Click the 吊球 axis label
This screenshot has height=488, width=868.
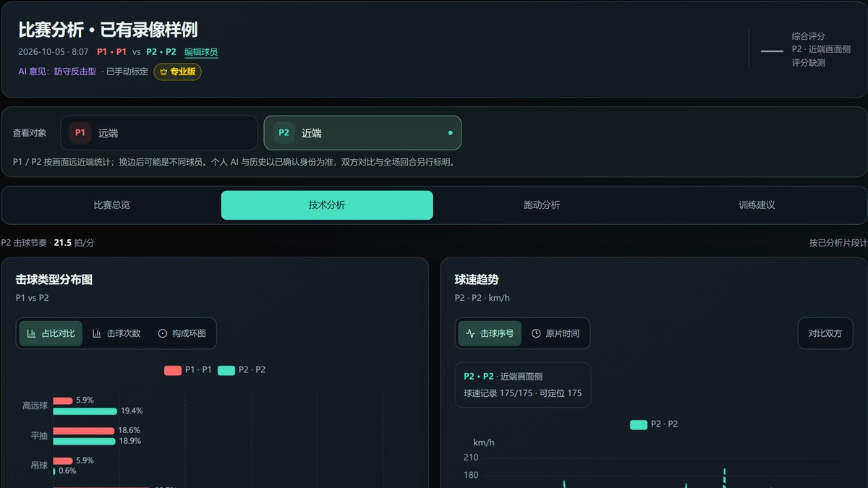point(39,466)
